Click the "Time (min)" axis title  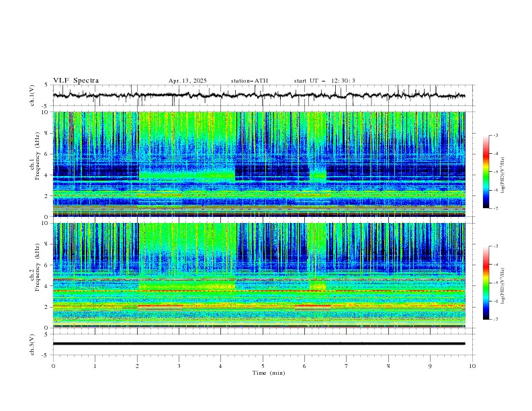click(269, 373)
